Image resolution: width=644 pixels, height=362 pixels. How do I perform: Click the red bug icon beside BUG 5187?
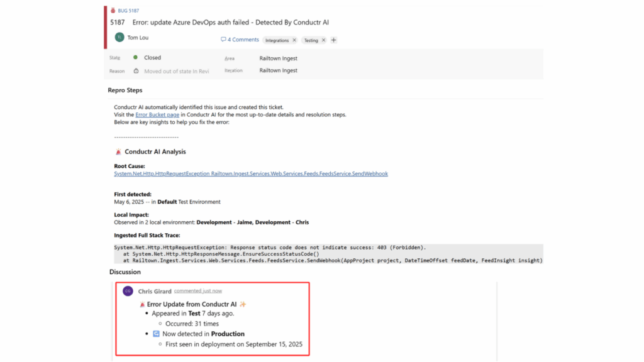click(x=113, y=11)
